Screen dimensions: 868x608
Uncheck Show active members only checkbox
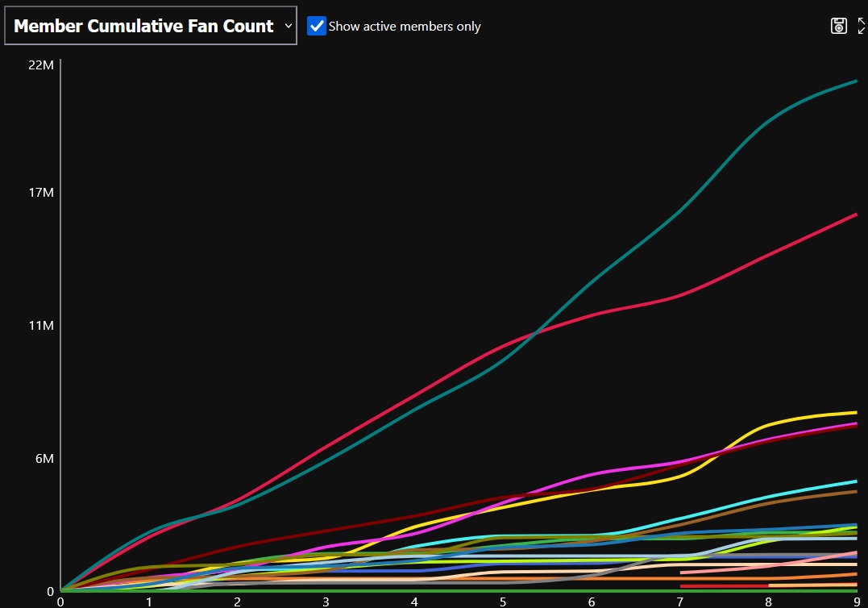317,26
